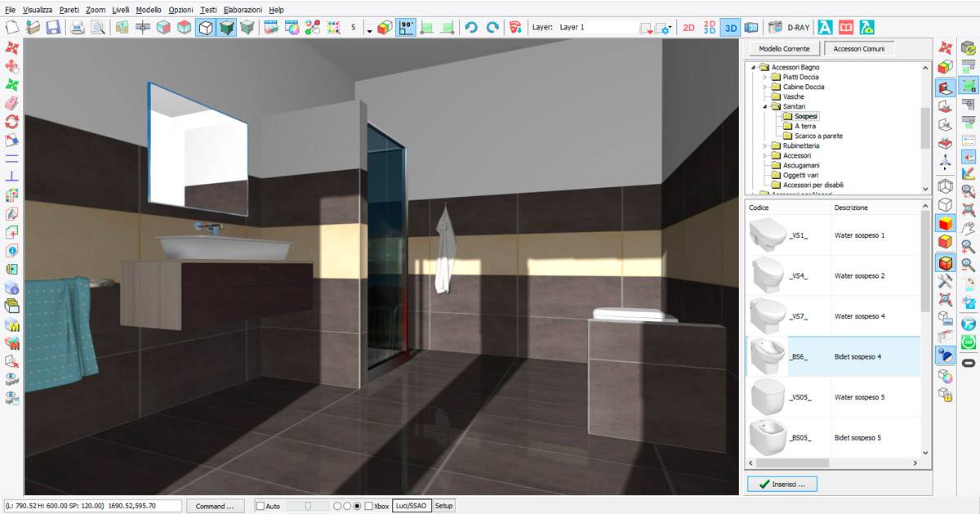980x514 pixels.
Task: Open the Setup button in status bar
Action: [x=443, y=506]
